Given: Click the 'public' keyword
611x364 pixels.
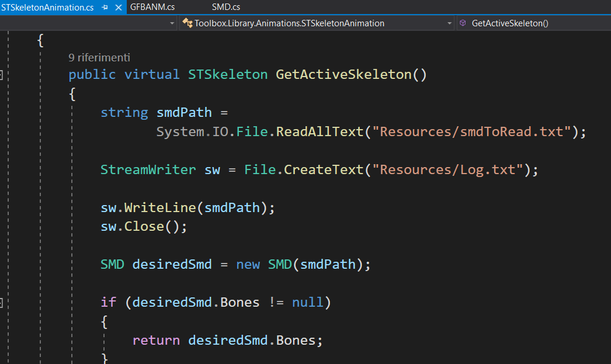Looking at the screenshot, I should pyautogui.click(x=92, y=74).
